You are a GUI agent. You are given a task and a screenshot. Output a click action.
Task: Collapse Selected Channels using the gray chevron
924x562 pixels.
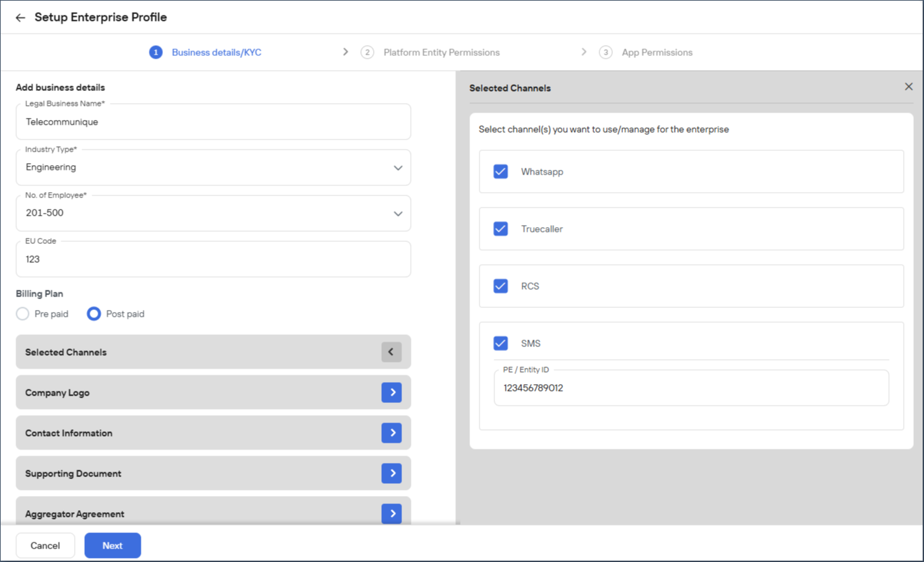391,352
